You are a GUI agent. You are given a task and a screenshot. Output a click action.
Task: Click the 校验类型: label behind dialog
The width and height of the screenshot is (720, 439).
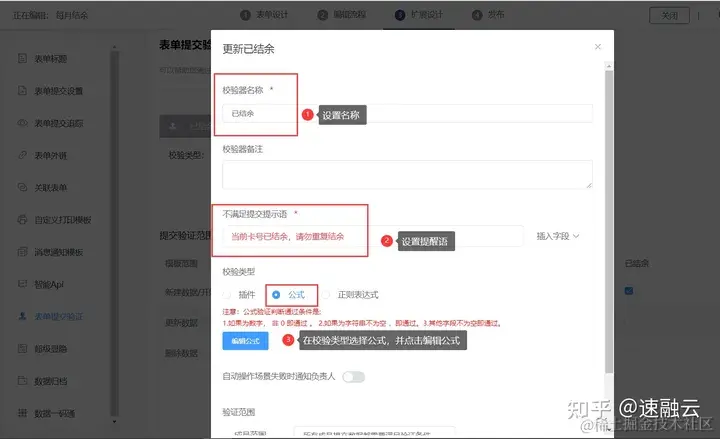pyautogui.click(x=186, y=155)
